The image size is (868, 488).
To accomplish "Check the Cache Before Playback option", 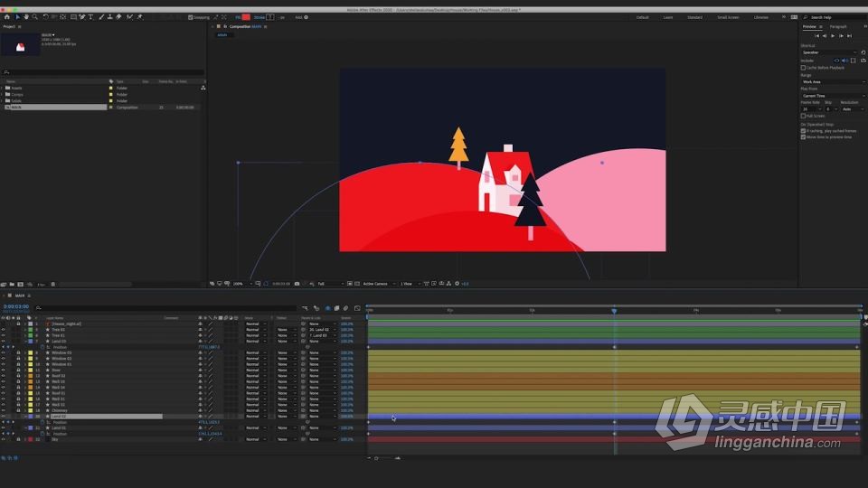I will (x=803, y=68).
